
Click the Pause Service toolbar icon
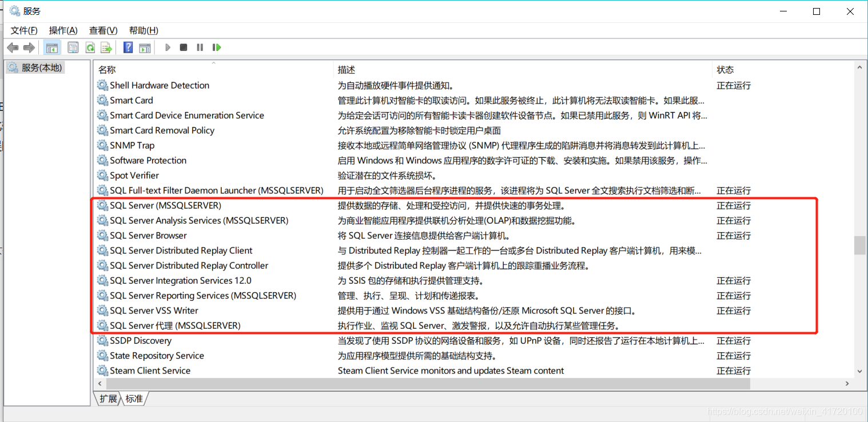click(x=200, y=47)
